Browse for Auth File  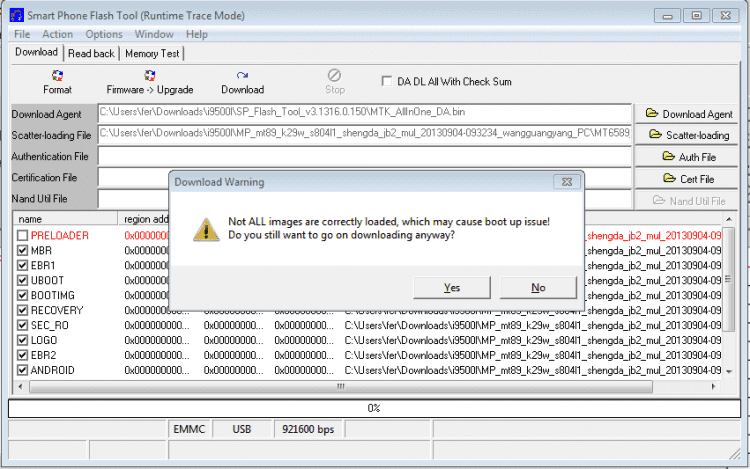(686, 157)
